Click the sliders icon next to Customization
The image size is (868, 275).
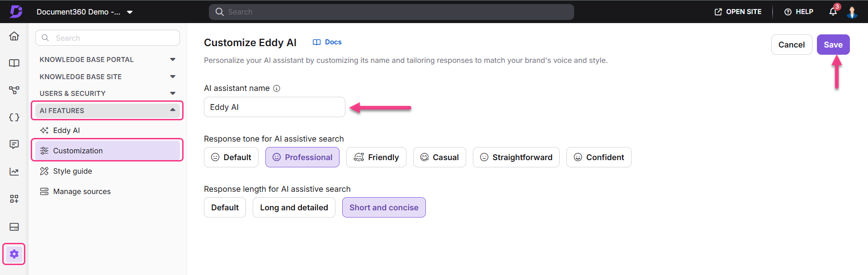click(44, 151)
